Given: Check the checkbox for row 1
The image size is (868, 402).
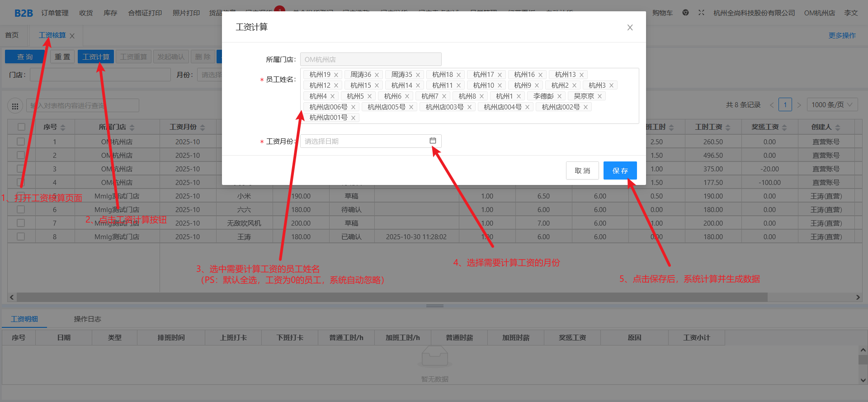Looking at the screenshot, I should (x=21, y=142).
